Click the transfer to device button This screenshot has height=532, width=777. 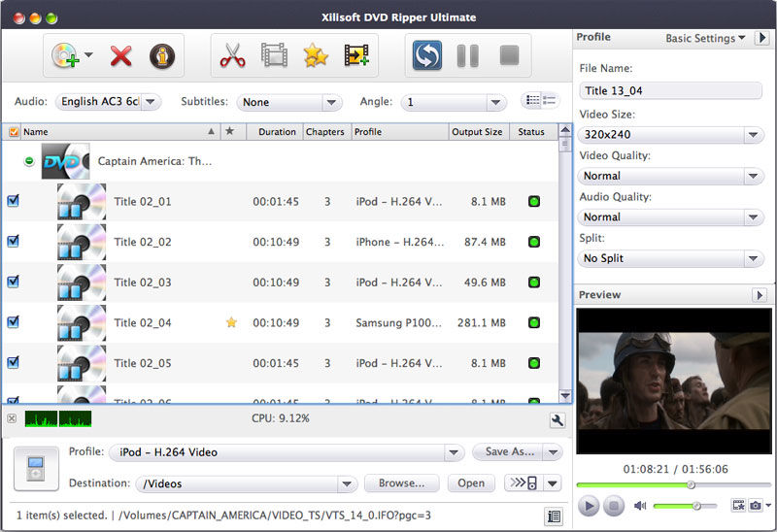524,482
